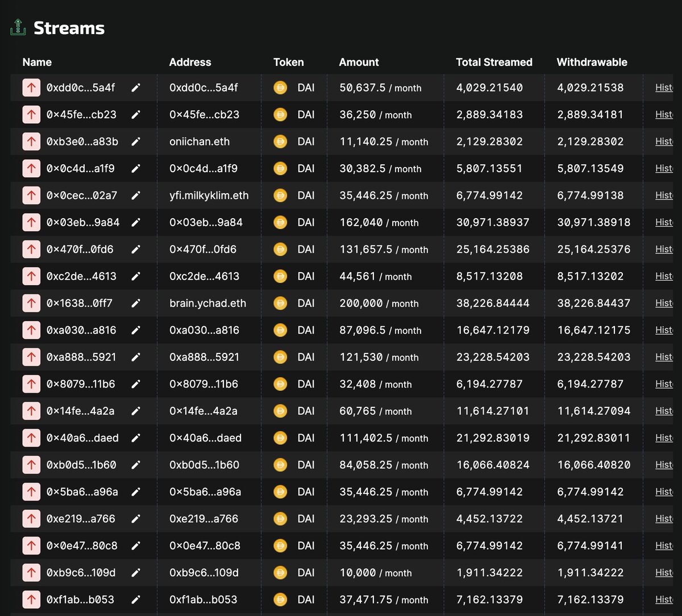Click the address cell 0x5ba6...a96a
Viewport: 682px width, 616px height.
205,492
